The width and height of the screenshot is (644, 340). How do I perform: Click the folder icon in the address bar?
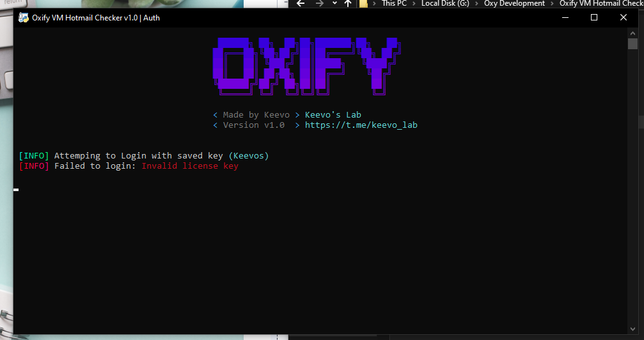tap(363, 3)
